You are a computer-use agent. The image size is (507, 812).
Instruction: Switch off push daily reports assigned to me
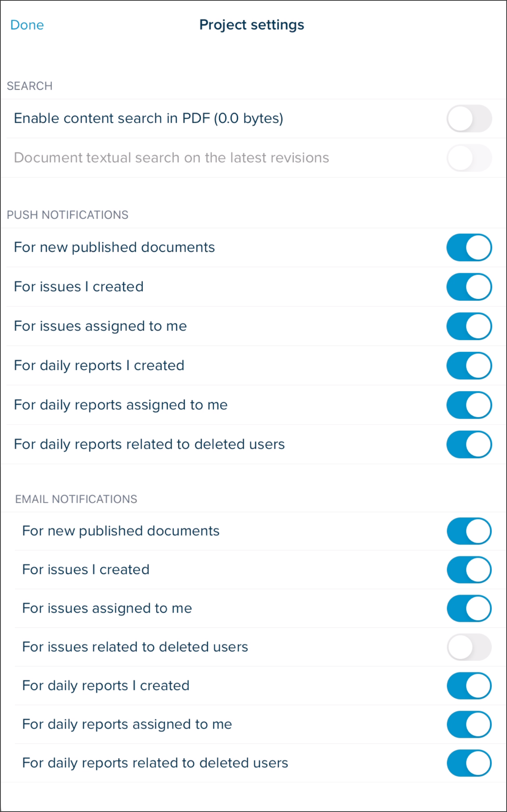[469, 405]
